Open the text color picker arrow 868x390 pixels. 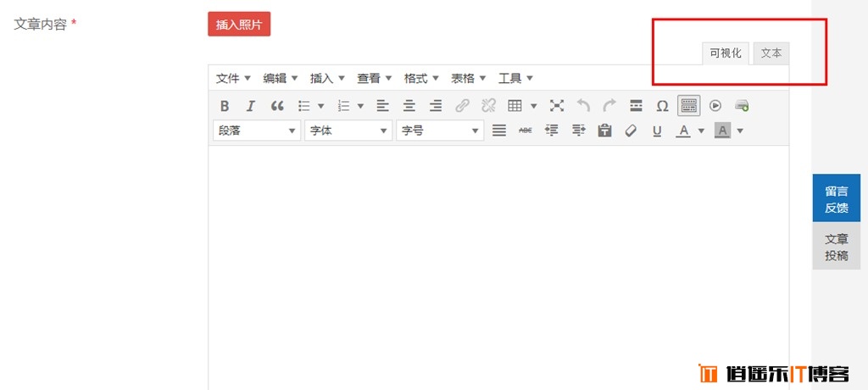[701, 131]
